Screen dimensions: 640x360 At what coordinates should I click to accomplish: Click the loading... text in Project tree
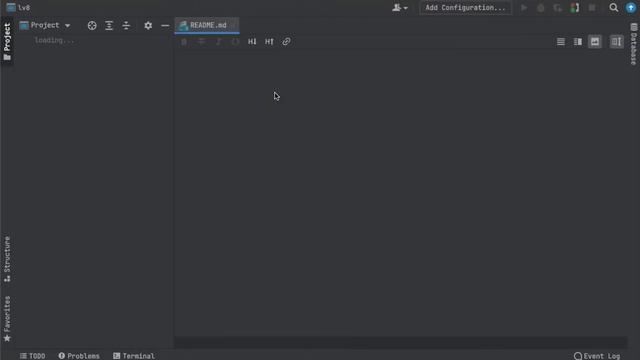coord(54,40)
